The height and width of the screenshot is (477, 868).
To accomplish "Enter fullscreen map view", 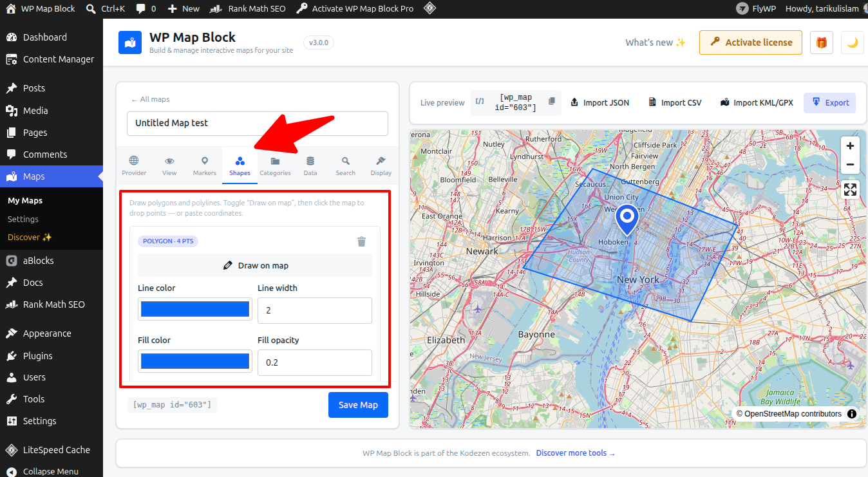I will tap(851, 189).
